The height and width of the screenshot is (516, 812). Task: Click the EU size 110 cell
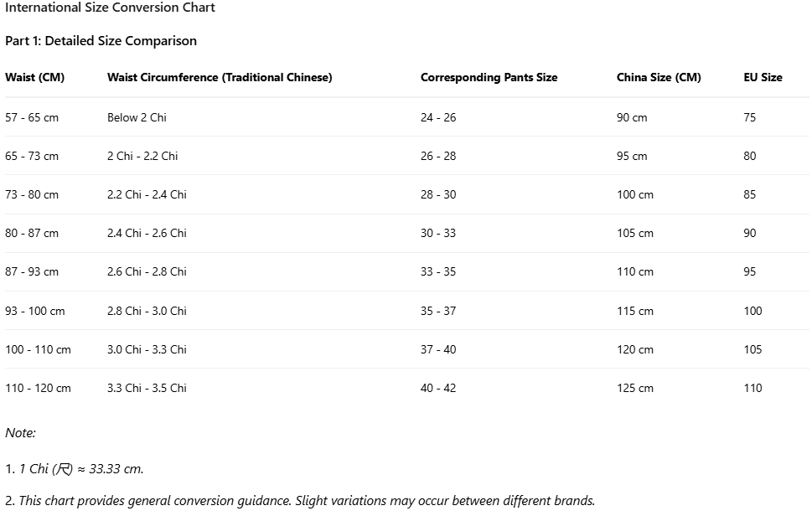point(753,388)
